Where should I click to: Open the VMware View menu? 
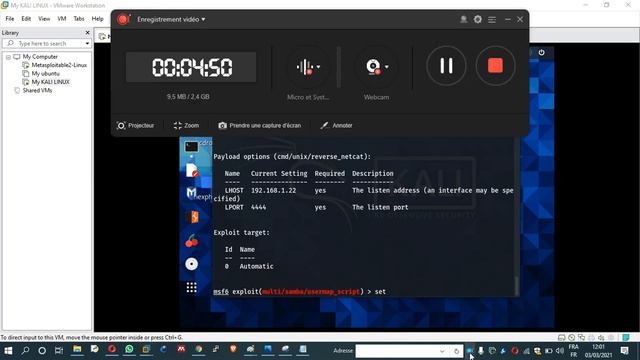coord(44,19)
